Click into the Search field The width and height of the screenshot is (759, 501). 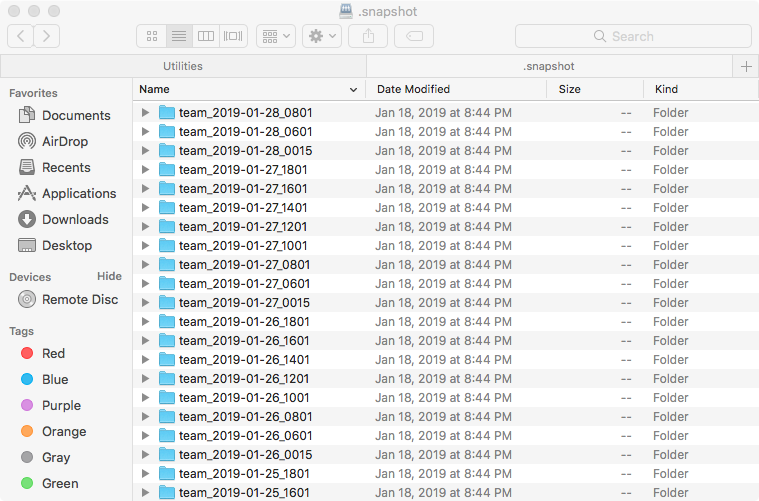click(x=633, y=36)
